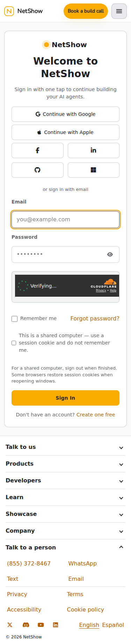
Task: Open the Discord footer icon
Action: pyautogui.click(x=26, y=625)
